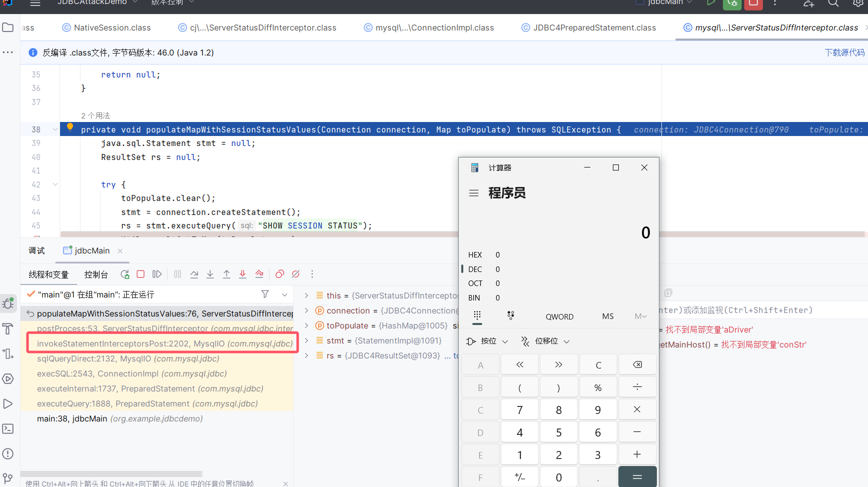868x487 pixels.
Task: Open the Project folder tool in left sidebar
Action: click(8, 27)
